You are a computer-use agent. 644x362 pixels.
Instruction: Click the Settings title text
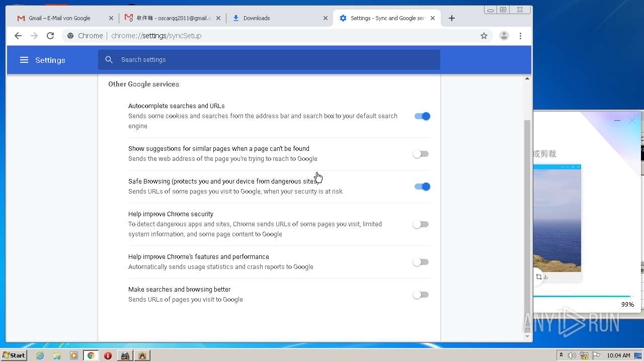click(x=50, y=60)
